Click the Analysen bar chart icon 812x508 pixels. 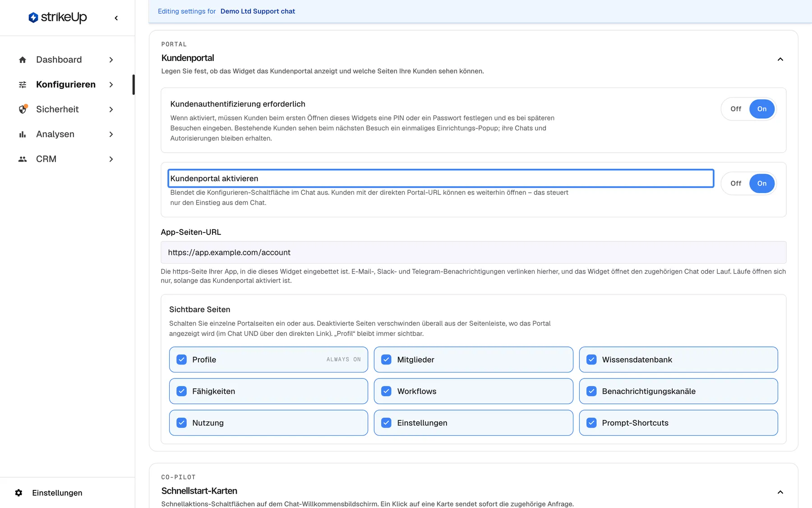click(23, 134)
